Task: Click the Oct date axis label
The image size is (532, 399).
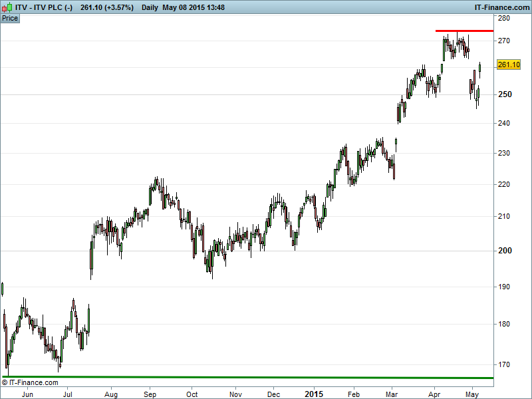Action: click(x=192, y=394)
